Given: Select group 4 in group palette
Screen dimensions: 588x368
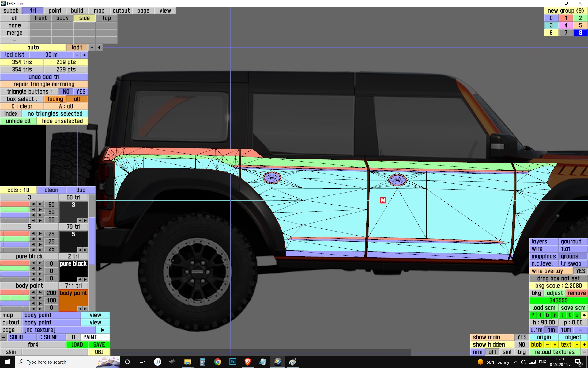Looking at the screenshot, I should pos(566,25).
